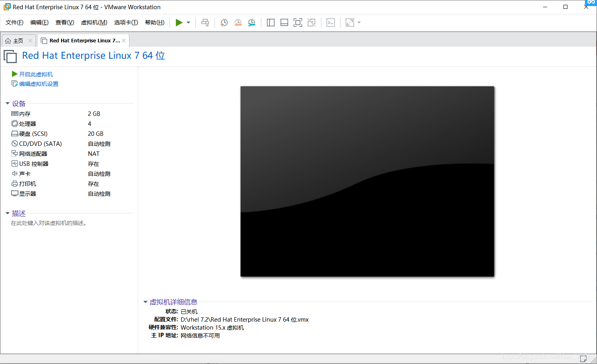Toggle the thumbnail bar view icon
Screen dimensions: 597x364
pos(284,22)
